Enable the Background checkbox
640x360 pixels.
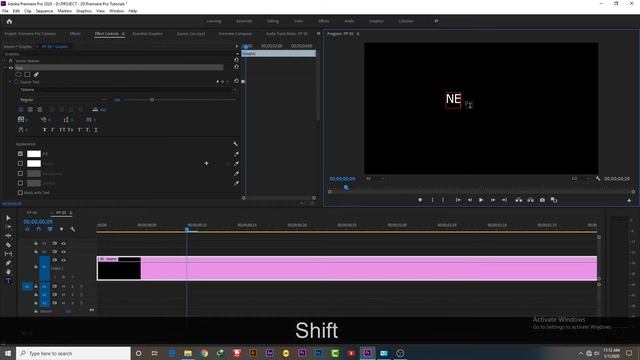(x=20, y=173)
